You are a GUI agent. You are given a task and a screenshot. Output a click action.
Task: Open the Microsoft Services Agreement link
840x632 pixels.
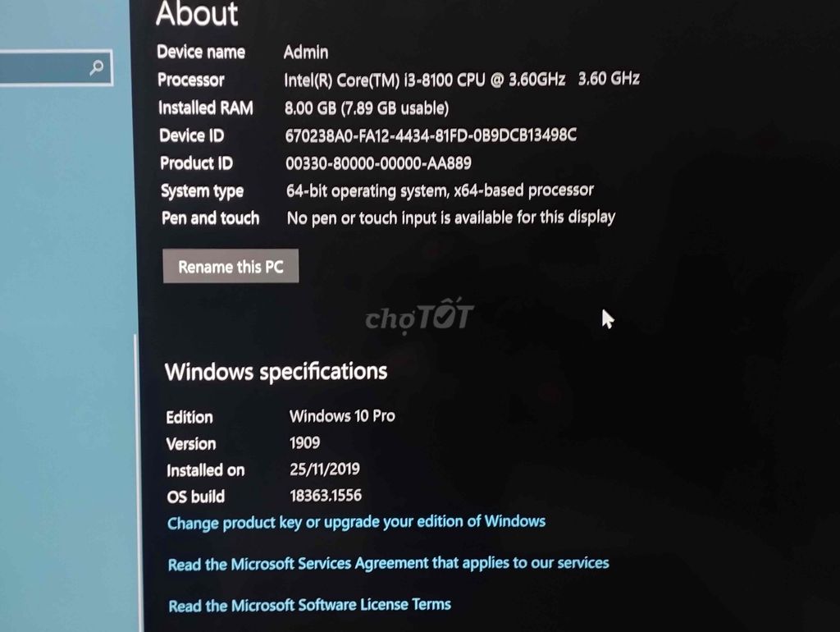click(x=388, y=563)
